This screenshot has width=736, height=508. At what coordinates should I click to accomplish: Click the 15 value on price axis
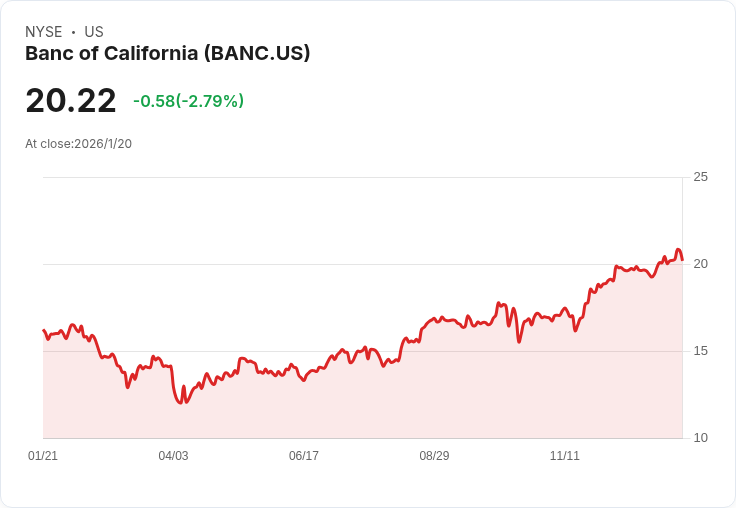point(700,351)
